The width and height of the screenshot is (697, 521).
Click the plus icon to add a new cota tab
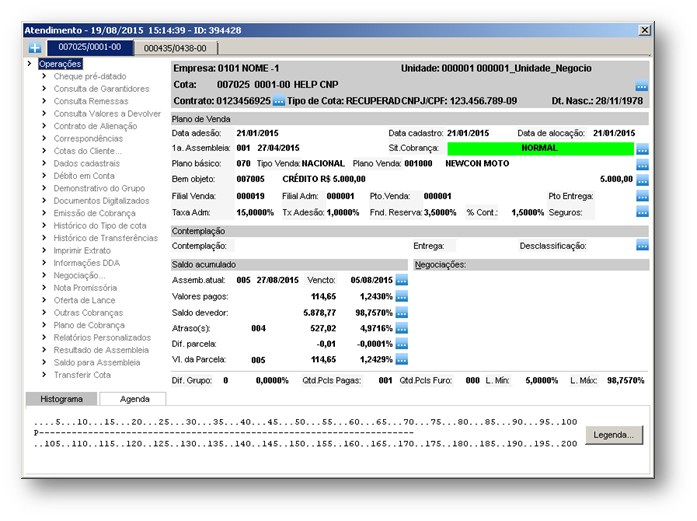point(35,48)
